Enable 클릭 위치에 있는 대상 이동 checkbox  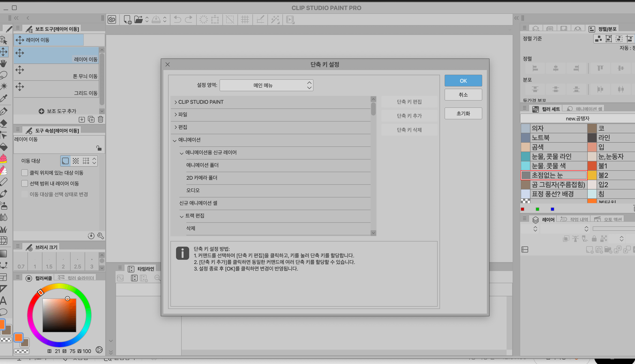25,173
